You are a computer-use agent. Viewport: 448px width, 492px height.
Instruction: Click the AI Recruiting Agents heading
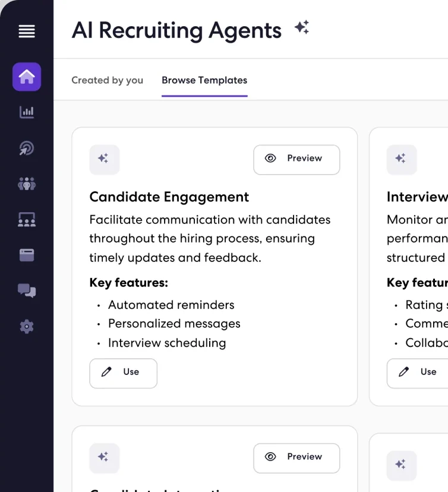click(176, 30)
